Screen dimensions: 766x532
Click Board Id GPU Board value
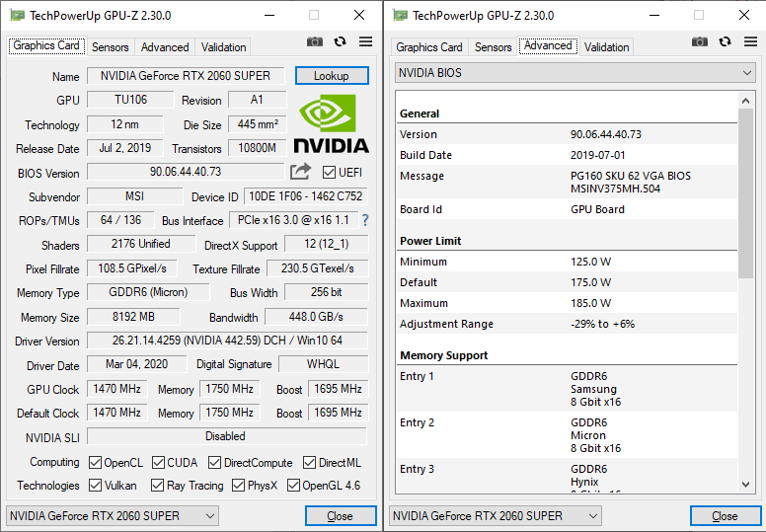point(597,209)
